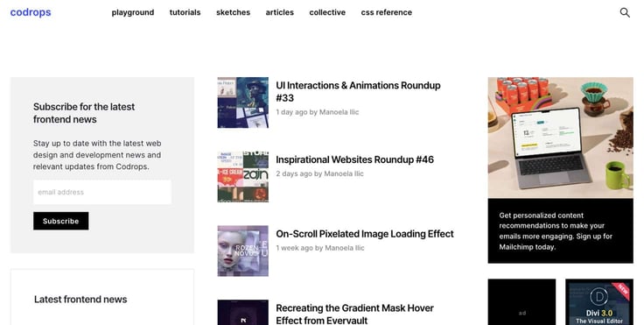Open the search magnifier icon

coord(625,12)
